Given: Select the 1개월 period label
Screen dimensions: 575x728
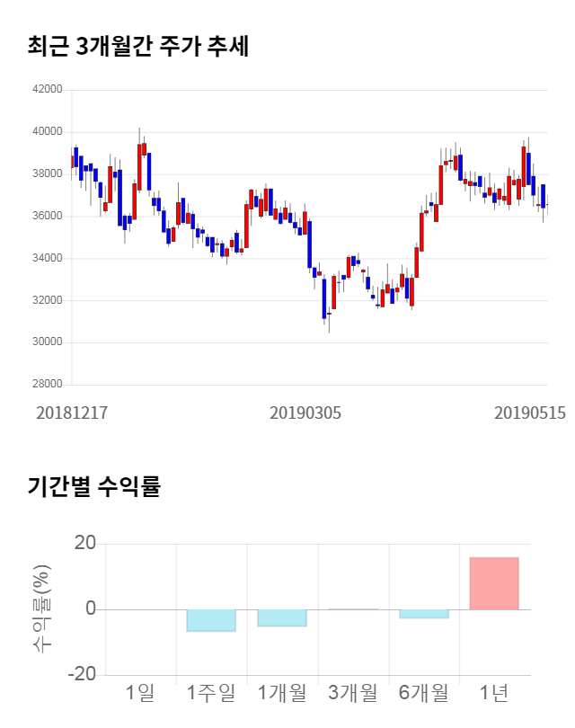Looking at the screenshot, I should 282,693.
